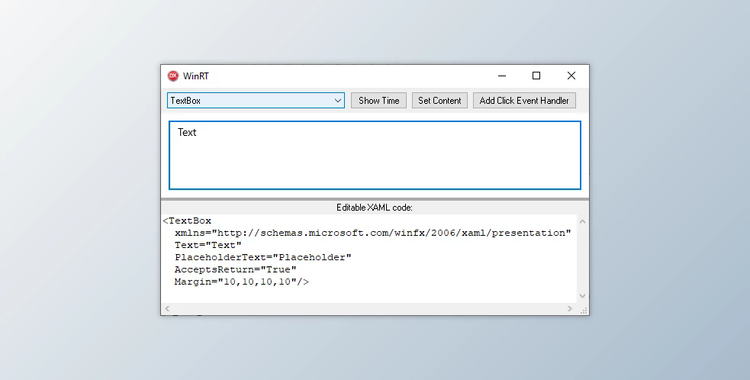Click the XAML editor scroll down arrow
The height and width of the screenshot is (380, 750).
coord(582,296)
